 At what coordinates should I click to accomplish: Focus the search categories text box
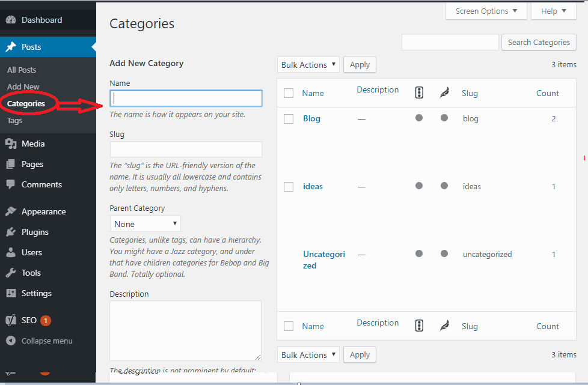(x=450, y=42)
